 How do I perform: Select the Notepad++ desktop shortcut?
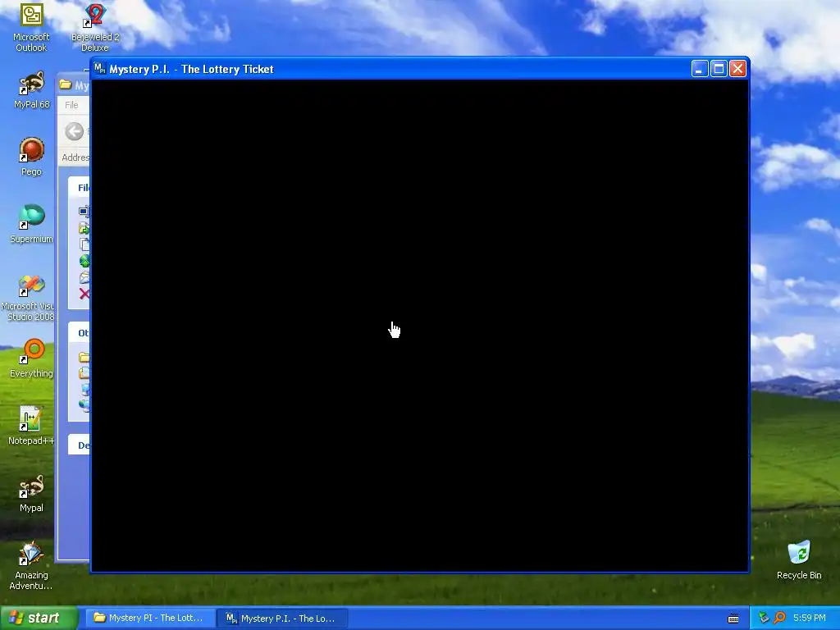pos(31,426)
